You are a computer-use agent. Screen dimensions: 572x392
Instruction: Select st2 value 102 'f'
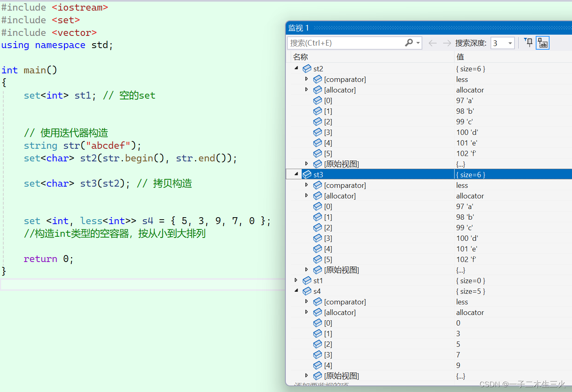tap(466, 153)
